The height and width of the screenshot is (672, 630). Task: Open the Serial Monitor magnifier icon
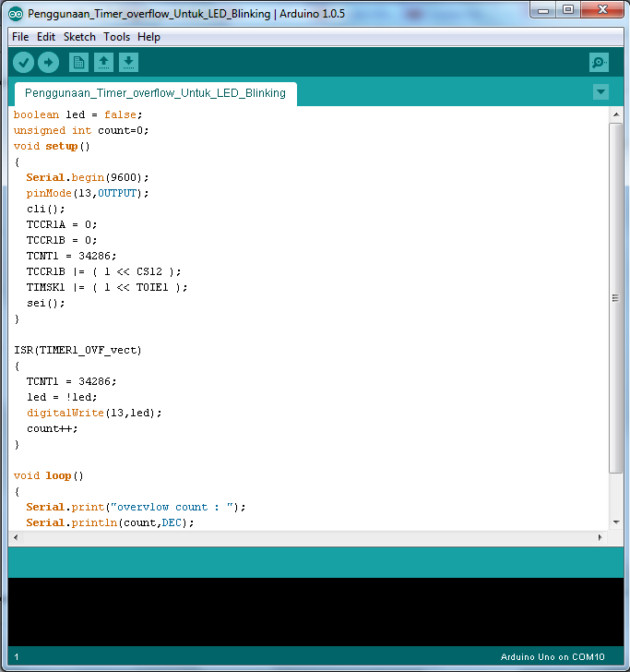pyautogui.click(x=599, y=63)
